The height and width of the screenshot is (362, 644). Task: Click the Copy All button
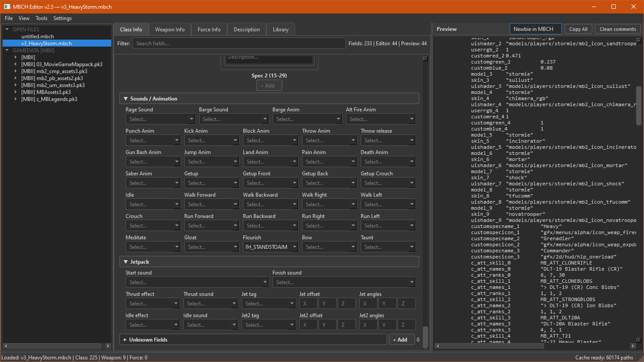pyautogui.click(x=578, y=29)
